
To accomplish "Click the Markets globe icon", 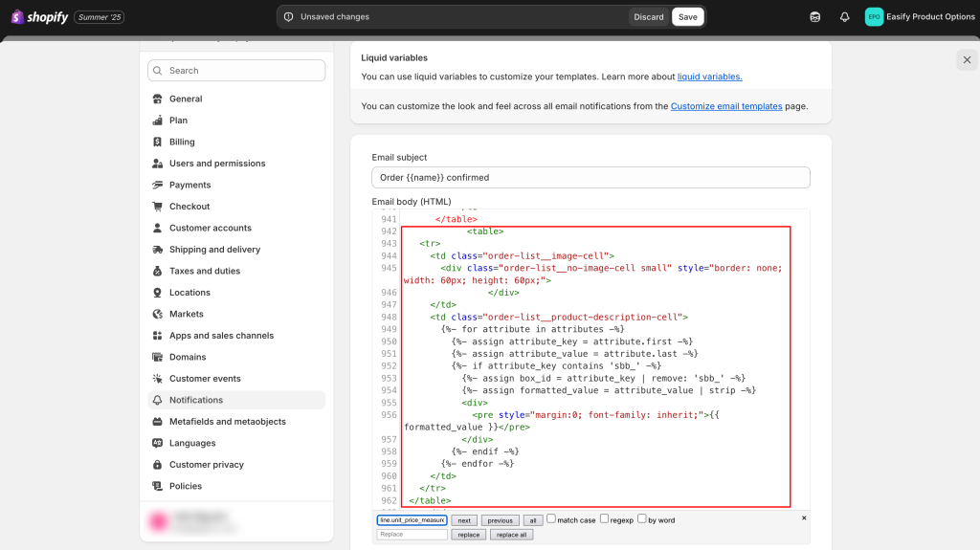I will 158,315.
